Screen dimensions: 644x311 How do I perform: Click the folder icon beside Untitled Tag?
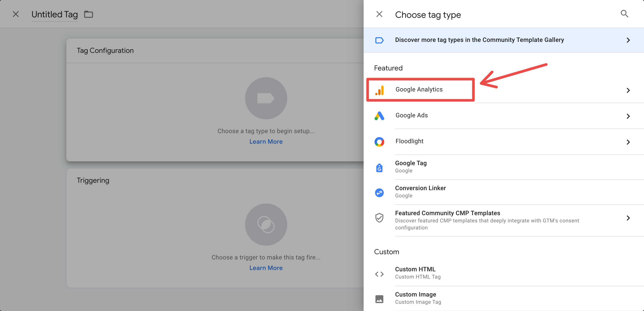point(88,14)
